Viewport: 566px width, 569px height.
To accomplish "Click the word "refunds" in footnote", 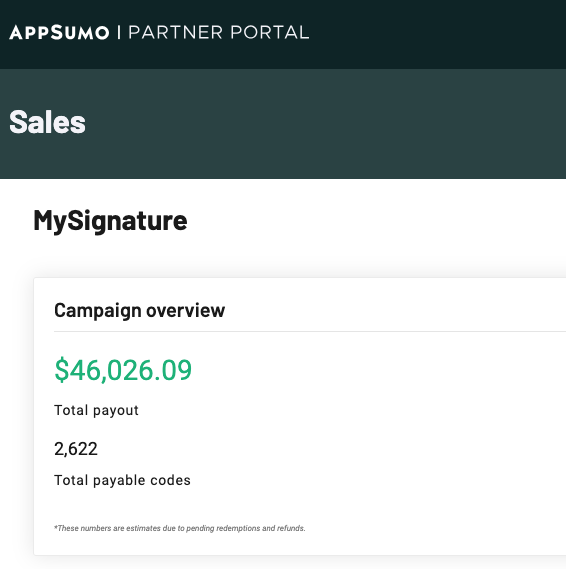I will [x=291, y=528].
